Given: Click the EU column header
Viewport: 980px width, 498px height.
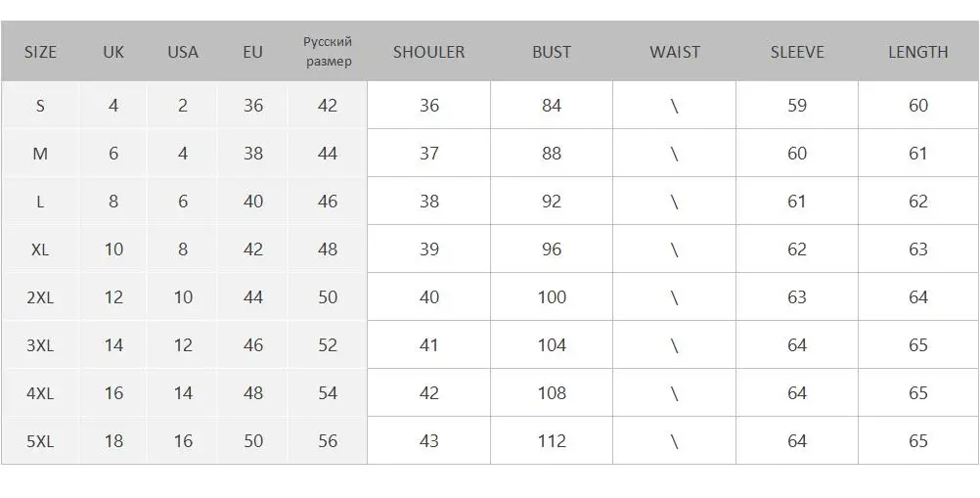Looking at the screenshot, I should (252, 52).
